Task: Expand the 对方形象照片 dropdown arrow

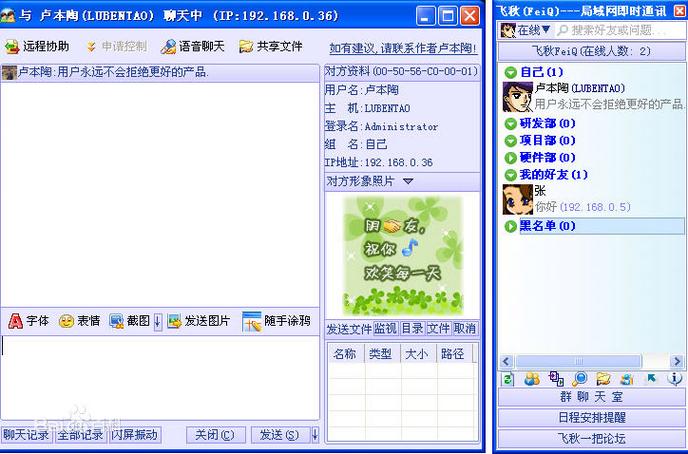Action: 408,181
